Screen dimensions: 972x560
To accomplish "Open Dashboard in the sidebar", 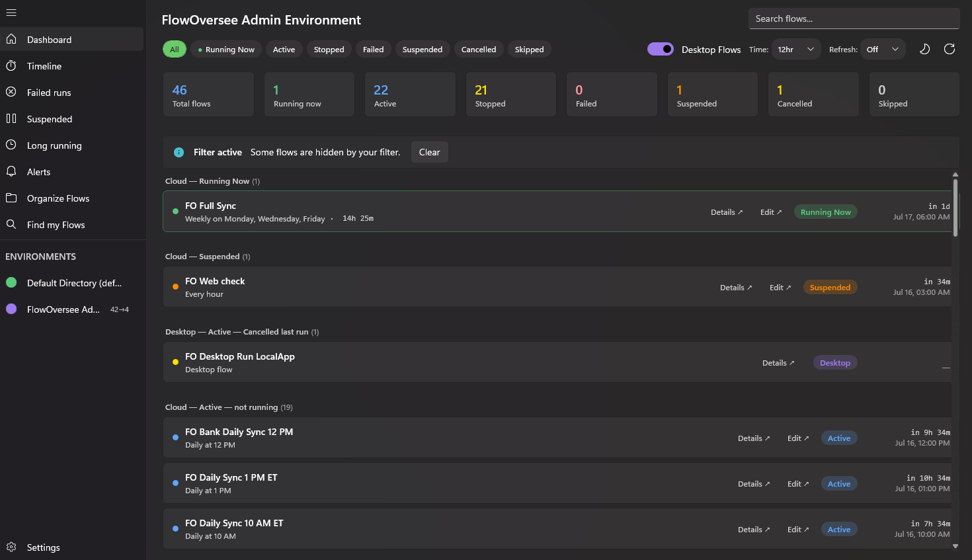I will [x=71, y=40].
